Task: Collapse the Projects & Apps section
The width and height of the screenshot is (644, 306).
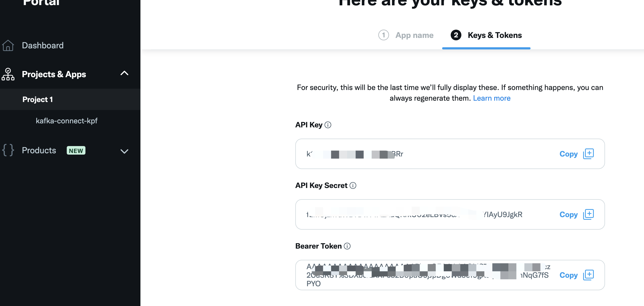Action: [124, 73]
